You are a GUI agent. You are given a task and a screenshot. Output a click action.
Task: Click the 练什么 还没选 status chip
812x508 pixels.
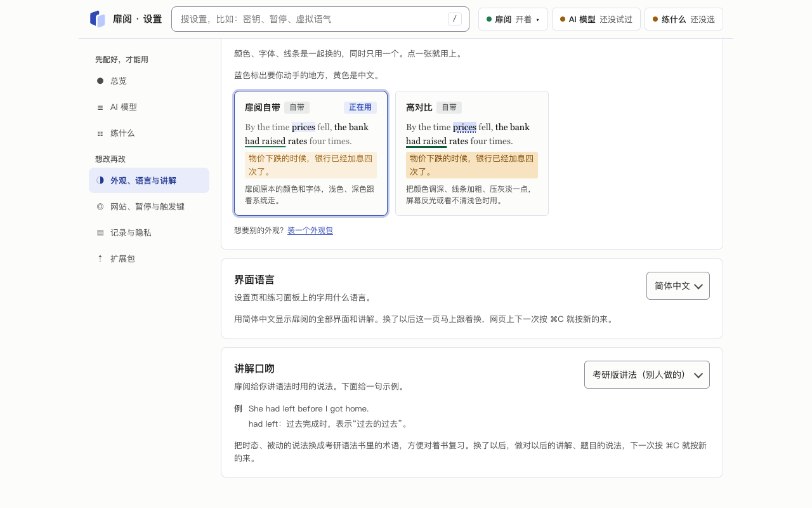(x=684, y=19)
